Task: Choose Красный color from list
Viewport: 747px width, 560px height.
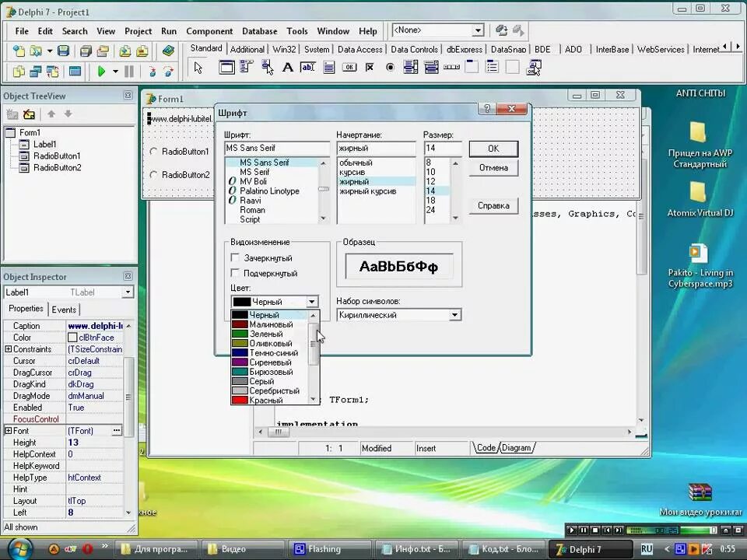Action: pos(270,400)
